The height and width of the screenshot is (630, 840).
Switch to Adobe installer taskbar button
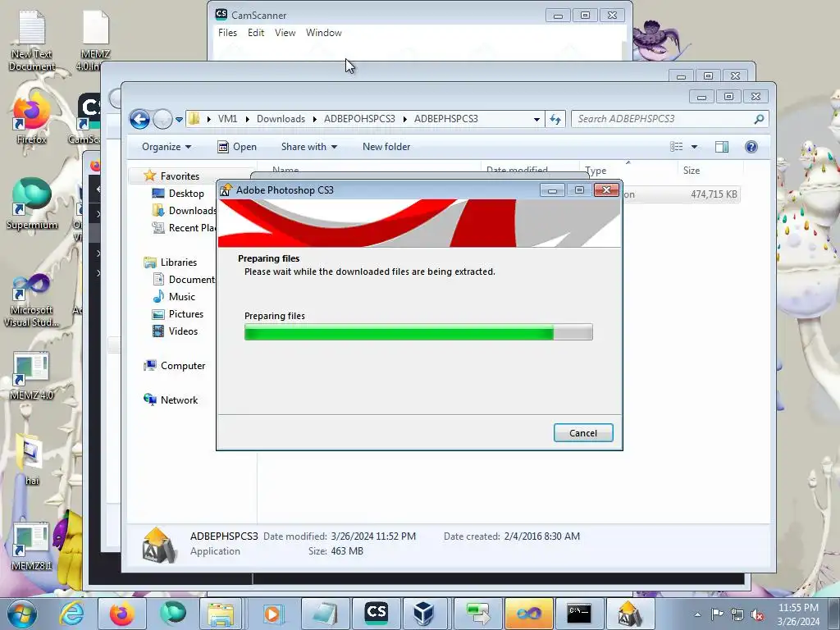629,614
